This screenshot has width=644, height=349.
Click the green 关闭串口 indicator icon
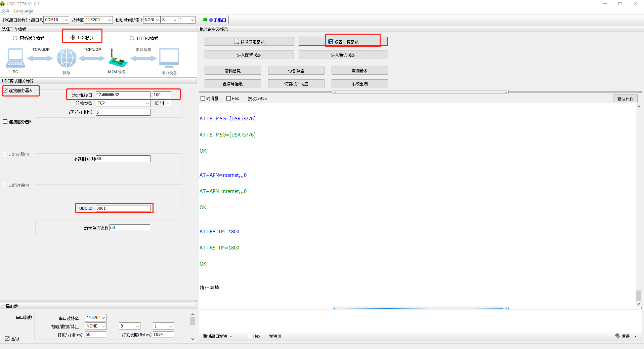205,20
